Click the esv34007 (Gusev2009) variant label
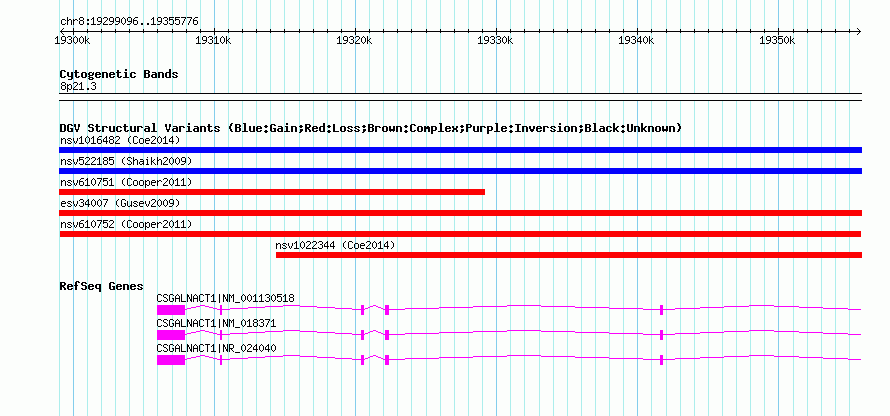The height and width of the screenshot is (416, 890). point(120,203)
